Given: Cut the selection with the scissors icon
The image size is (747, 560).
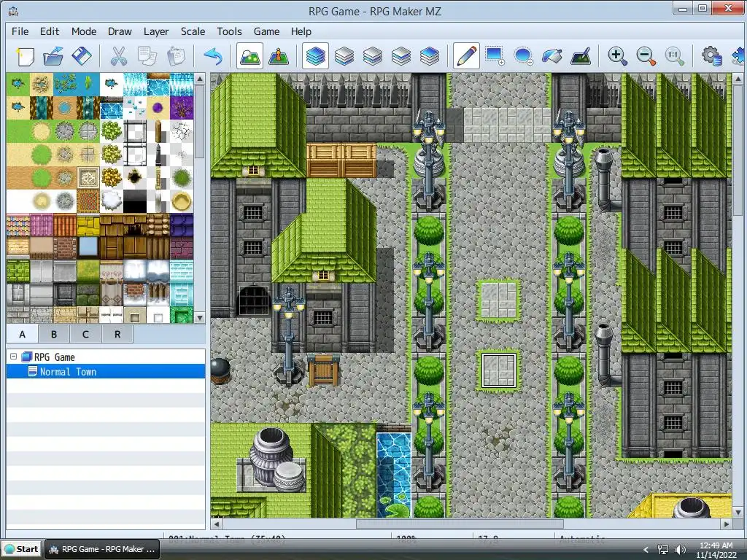Looking at the screenshot, I should (118, 56).
